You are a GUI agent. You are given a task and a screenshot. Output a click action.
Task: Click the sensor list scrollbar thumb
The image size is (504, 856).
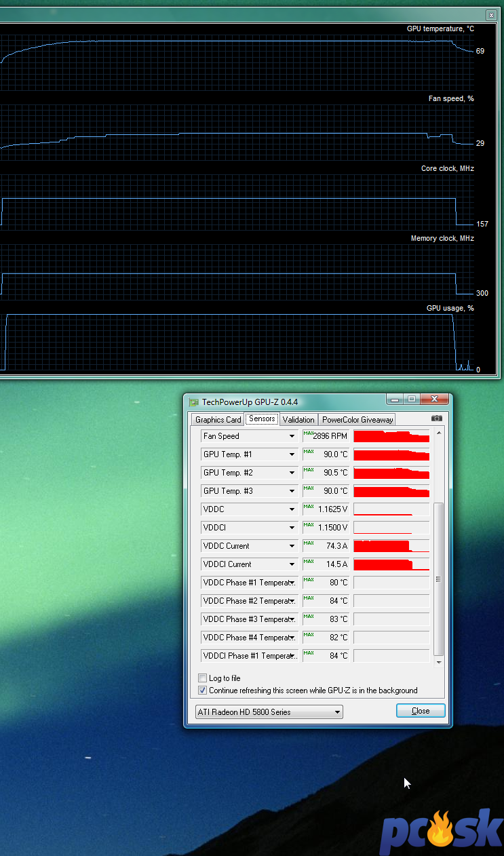click(439, 579)
